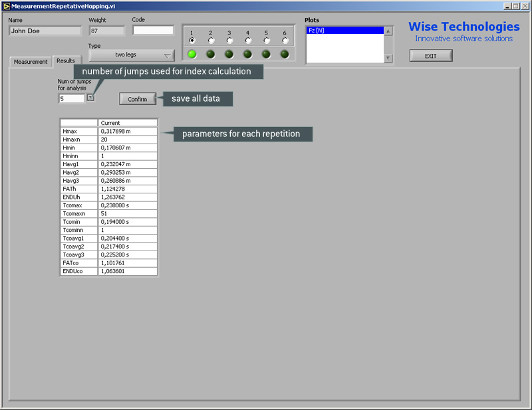Click the Tcoavg3 value 0,225200 s
Viewport: 532px width, 410px height.
[128, 255]
